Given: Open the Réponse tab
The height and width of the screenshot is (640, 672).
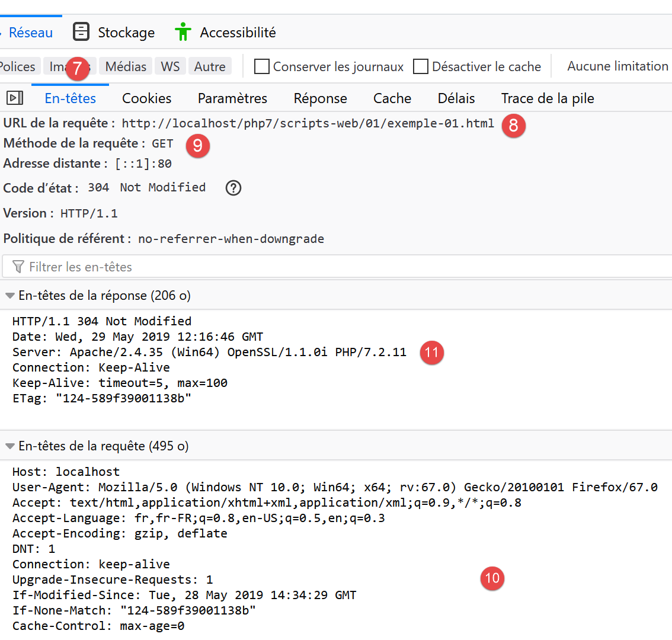Looking at the screenshot, I should tap(320, 98).
